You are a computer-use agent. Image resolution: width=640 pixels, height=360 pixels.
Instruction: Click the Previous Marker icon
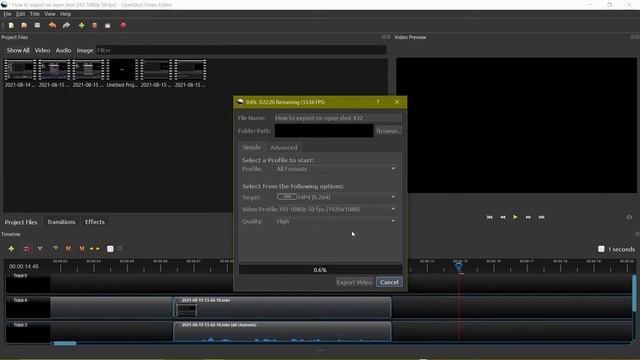[69, 249]
